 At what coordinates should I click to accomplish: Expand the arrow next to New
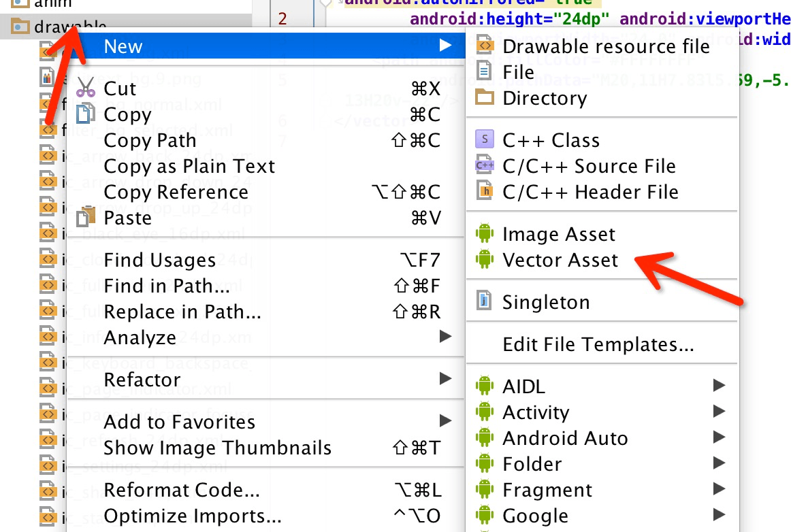click(445, 46)
